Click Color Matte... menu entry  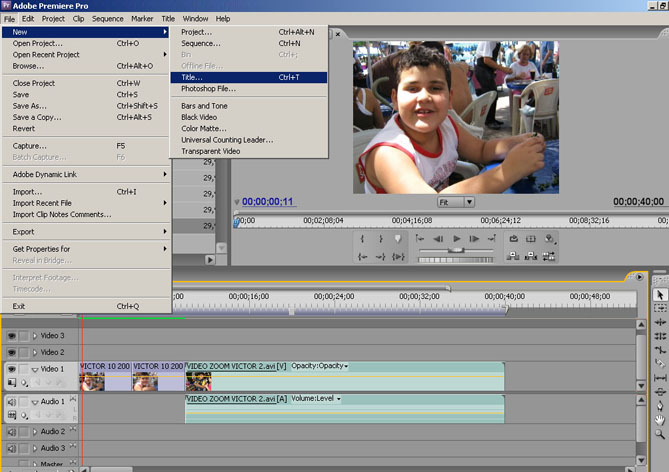[204, 128]
